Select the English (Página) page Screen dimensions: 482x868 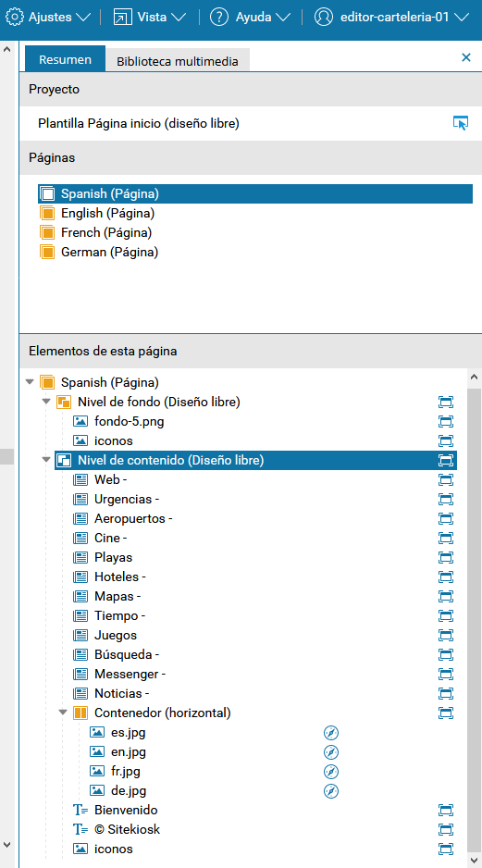[x=97, y=213]
